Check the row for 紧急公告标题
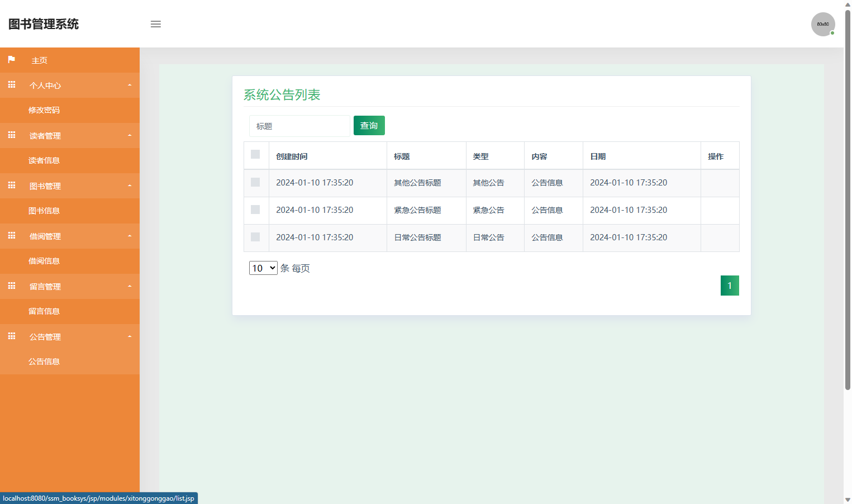This screenshot has height=504, width=852. [x=256, y=210]
